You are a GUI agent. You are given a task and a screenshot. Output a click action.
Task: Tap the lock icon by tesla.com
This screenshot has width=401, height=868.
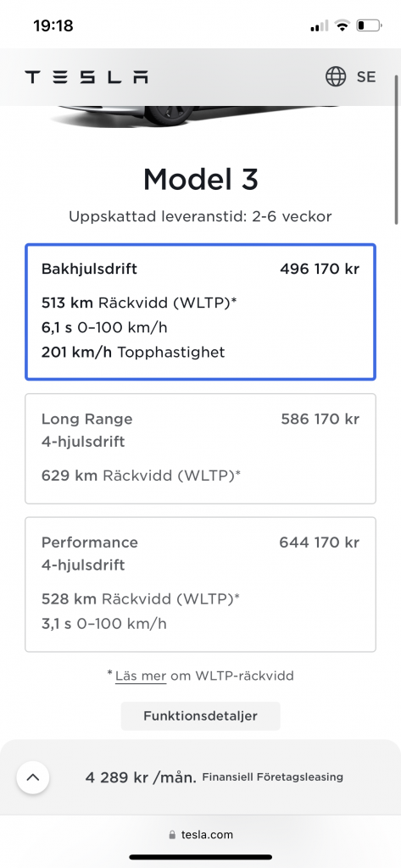click(173, 835)
